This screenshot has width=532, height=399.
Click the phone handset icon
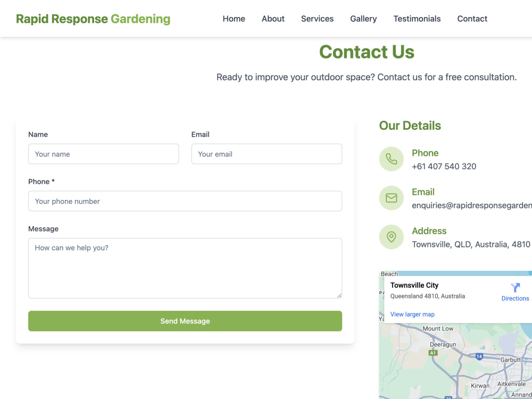391,159
